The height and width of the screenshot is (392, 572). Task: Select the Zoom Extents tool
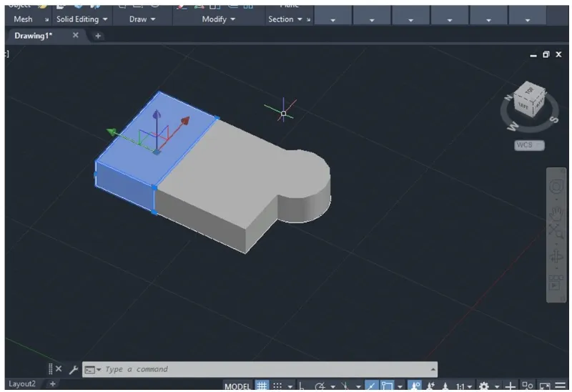[556, 232]
